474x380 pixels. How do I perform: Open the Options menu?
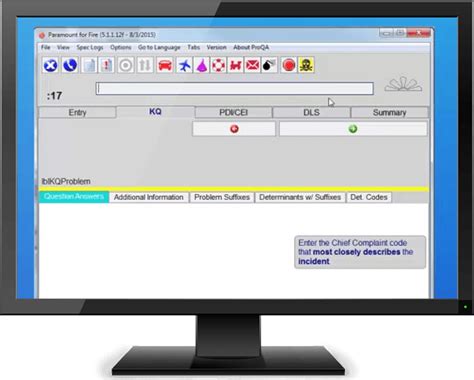121,47
